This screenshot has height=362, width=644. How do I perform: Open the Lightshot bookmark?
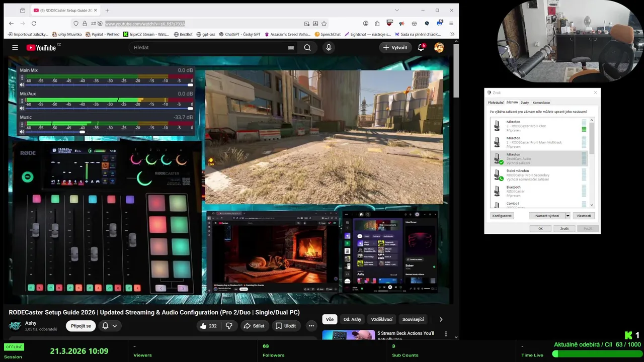click(x=367, y=34)
